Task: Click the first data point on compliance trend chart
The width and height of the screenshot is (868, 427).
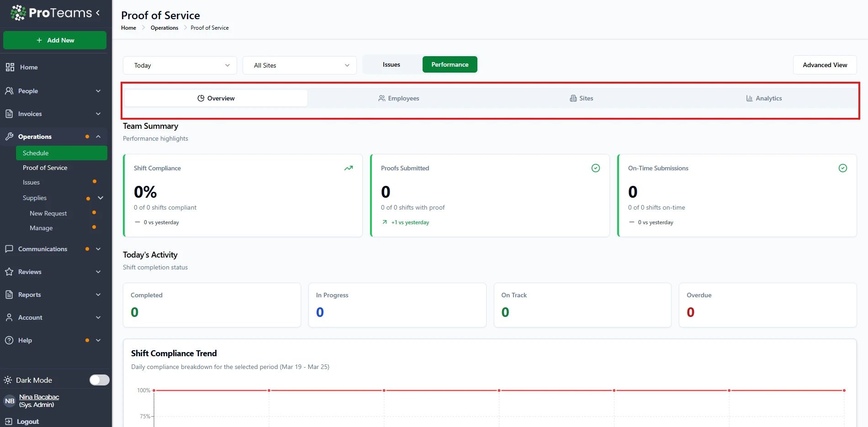Action: click(x=154, y=390)
